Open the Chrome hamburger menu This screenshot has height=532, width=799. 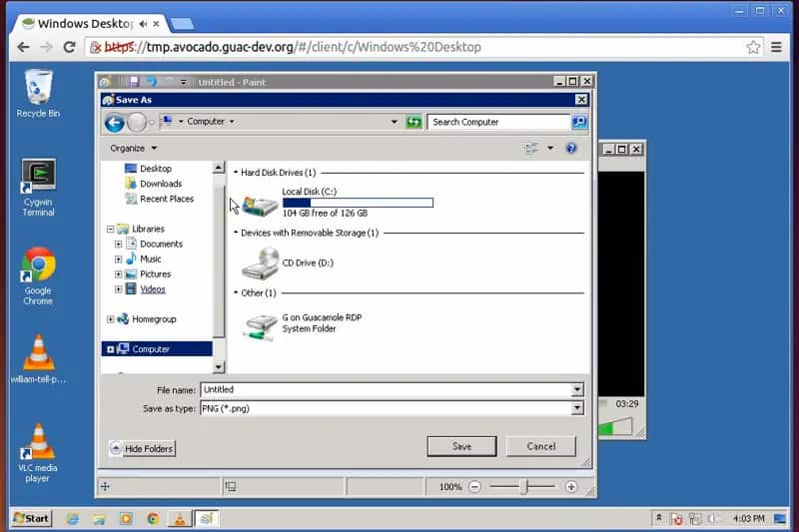tap(776, 47)
